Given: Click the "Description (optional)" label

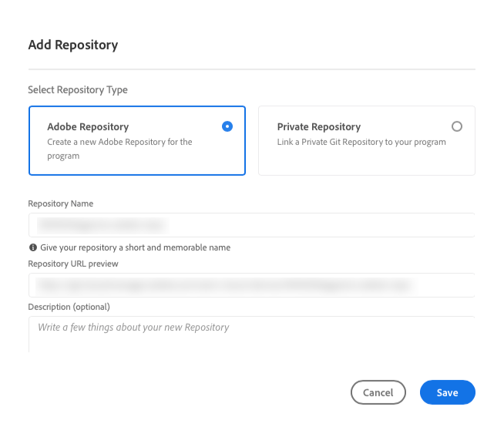Looking at the screenshot, I should click(x=69, y=307).
